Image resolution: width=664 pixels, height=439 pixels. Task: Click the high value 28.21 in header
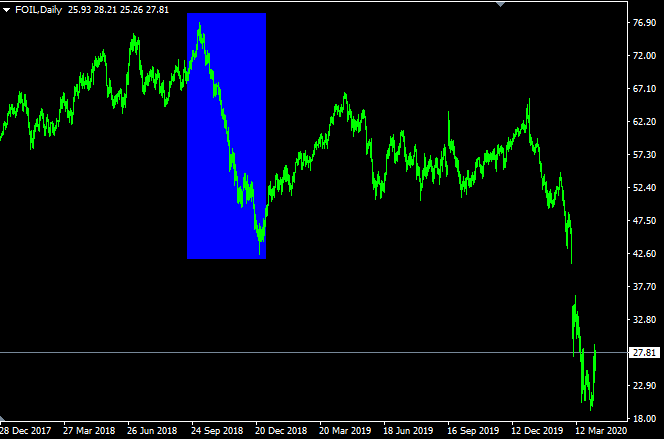105,10
